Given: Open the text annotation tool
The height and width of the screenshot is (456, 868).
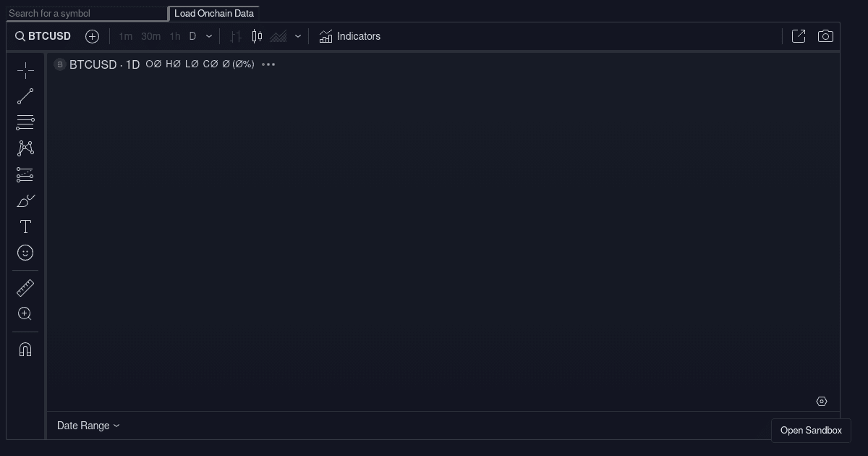Looking at the screenshot, I should point(25,227).
